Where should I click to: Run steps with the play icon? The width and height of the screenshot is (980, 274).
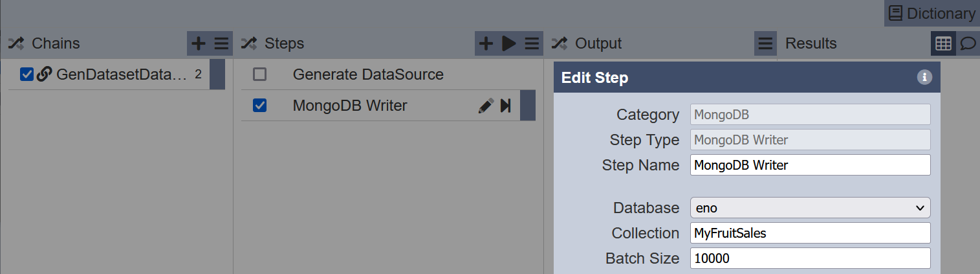(x=508, y=43)
